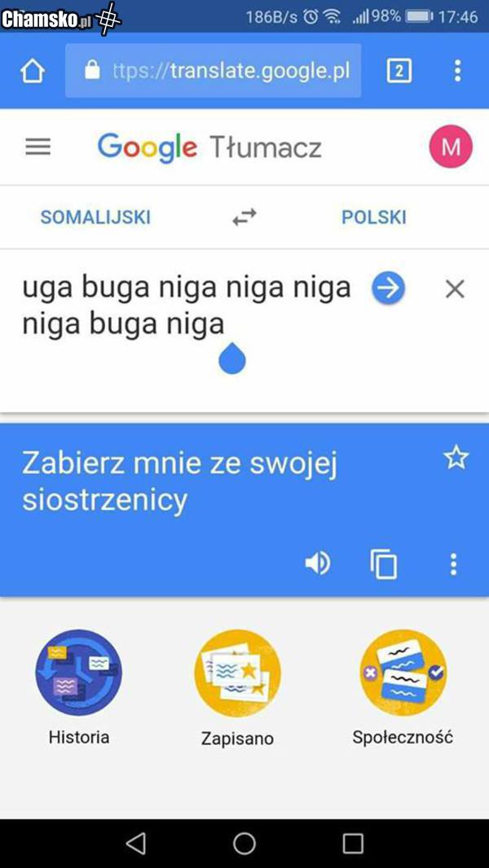489x868 pixels.
Task: Star the translation to save it
Action: click(456, 458)
